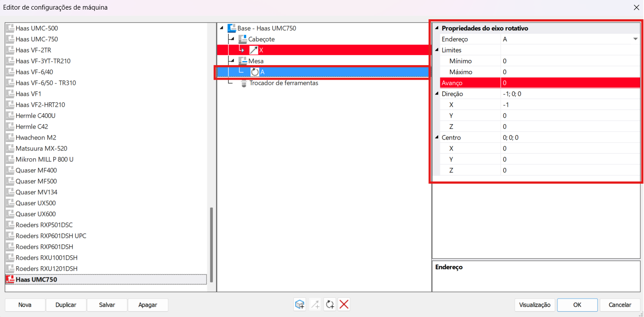Click the Cabeçote component icon
This screenshot has height=317, width=644.
pos(243,39)
